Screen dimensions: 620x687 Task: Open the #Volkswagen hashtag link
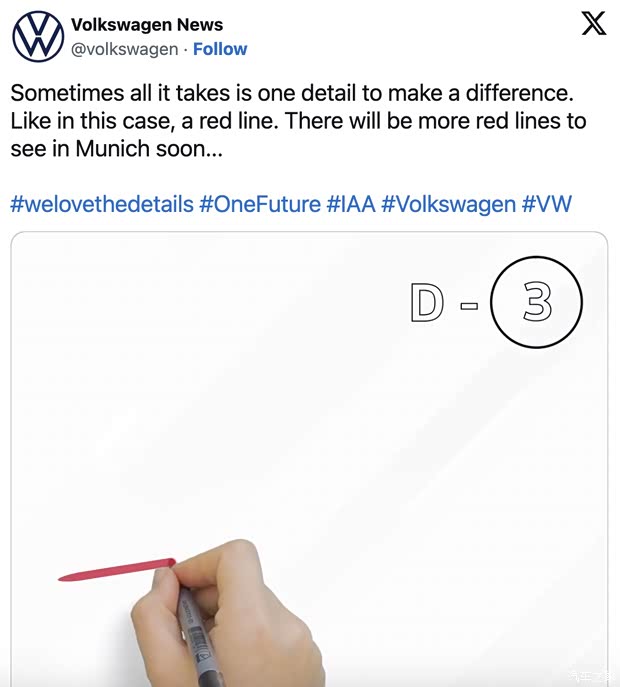(x=449, y=204)
